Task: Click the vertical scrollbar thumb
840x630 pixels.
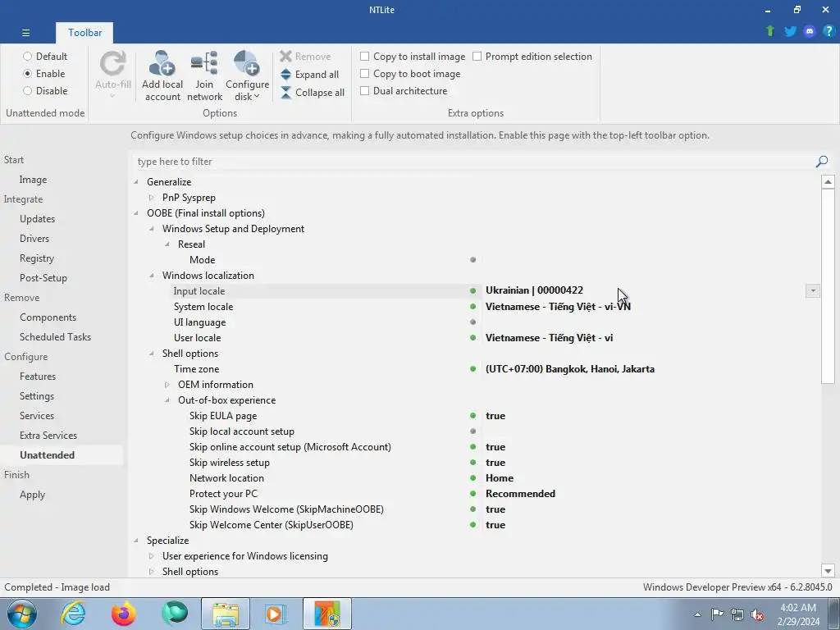Action: point(828,286)
